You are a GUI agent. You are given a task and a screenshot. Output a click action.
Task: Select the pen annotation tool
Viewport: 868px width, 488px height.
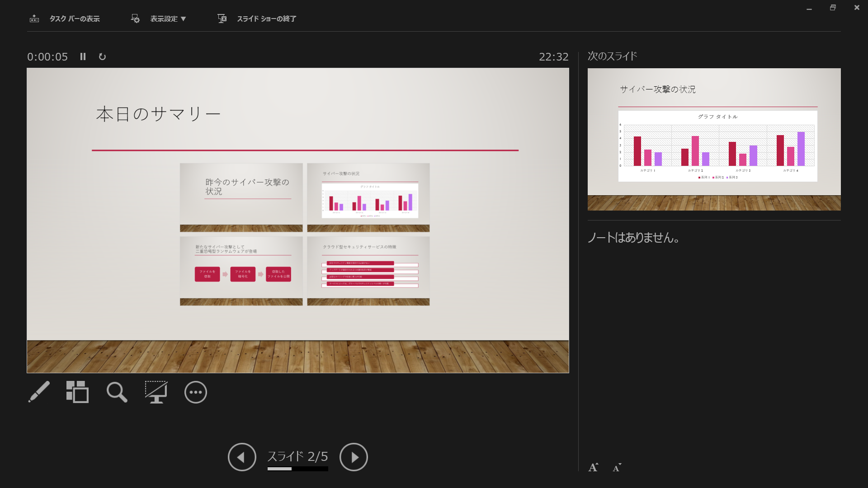[x=39, y=392]
